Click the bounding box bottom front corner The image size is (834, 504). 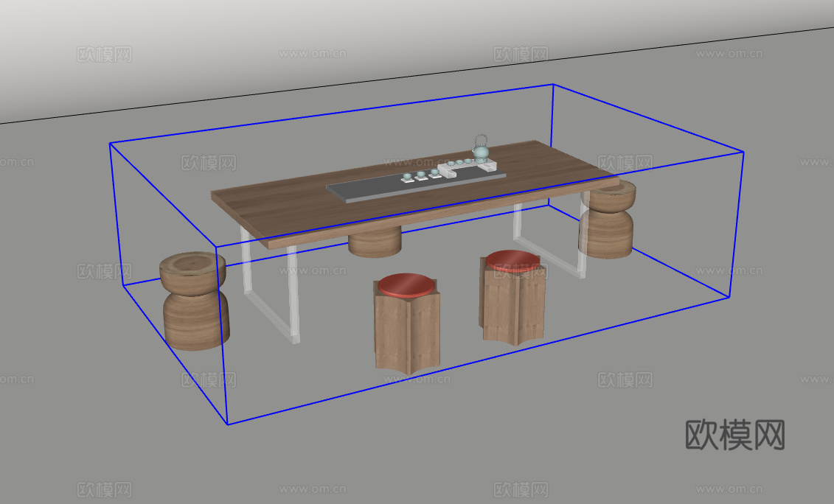tap(226, 424)
